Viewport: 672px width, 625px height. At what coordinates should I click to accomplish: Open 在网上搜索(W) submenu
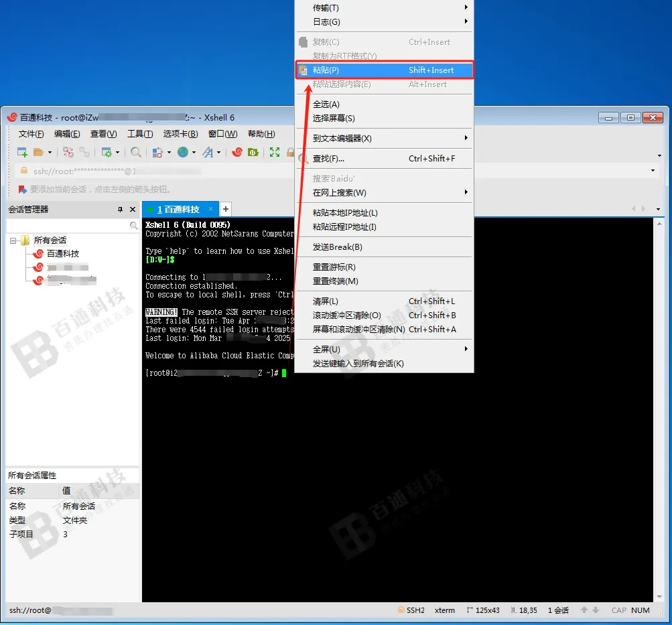385,193
